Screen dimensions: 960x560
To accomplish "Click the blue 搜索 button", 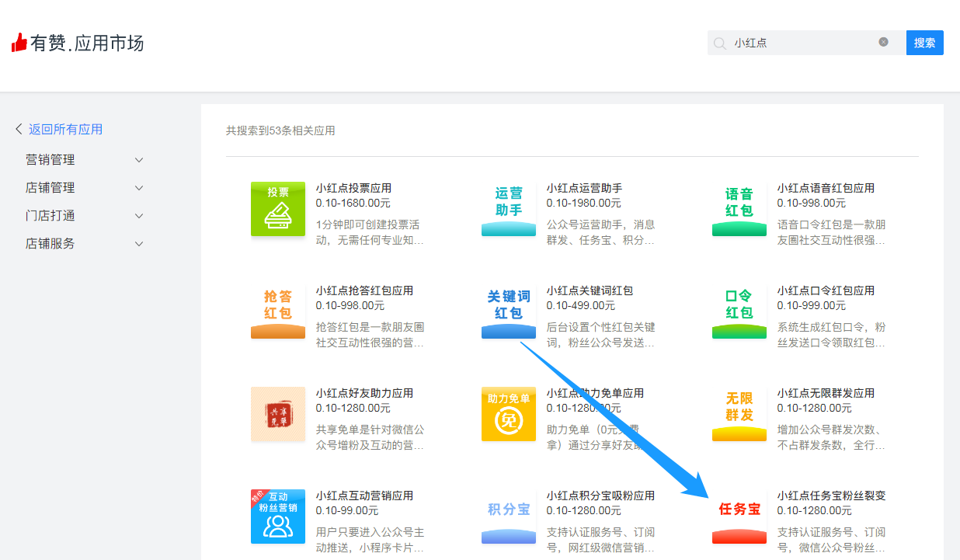I will click(x=925, y=43).
